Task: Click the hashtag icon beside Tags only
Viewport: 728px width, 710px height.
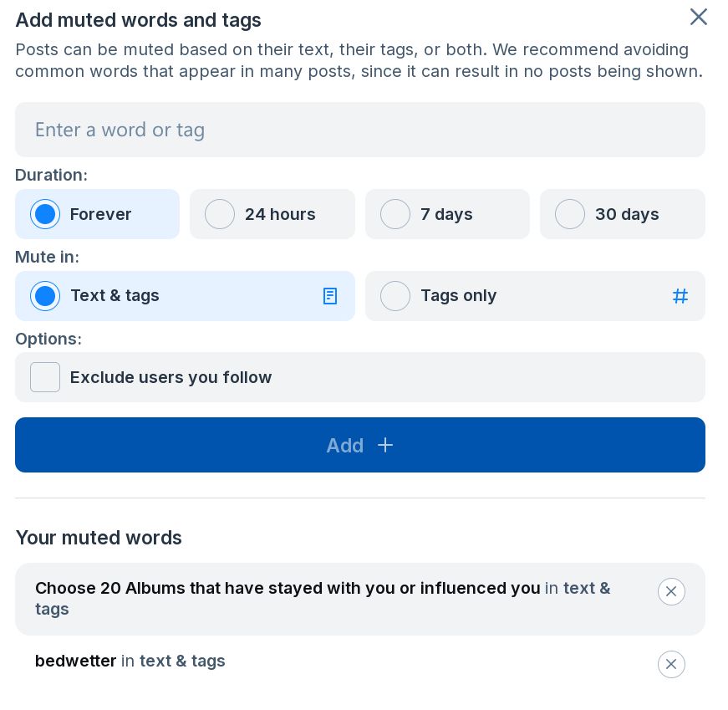Action: (680, 296)
